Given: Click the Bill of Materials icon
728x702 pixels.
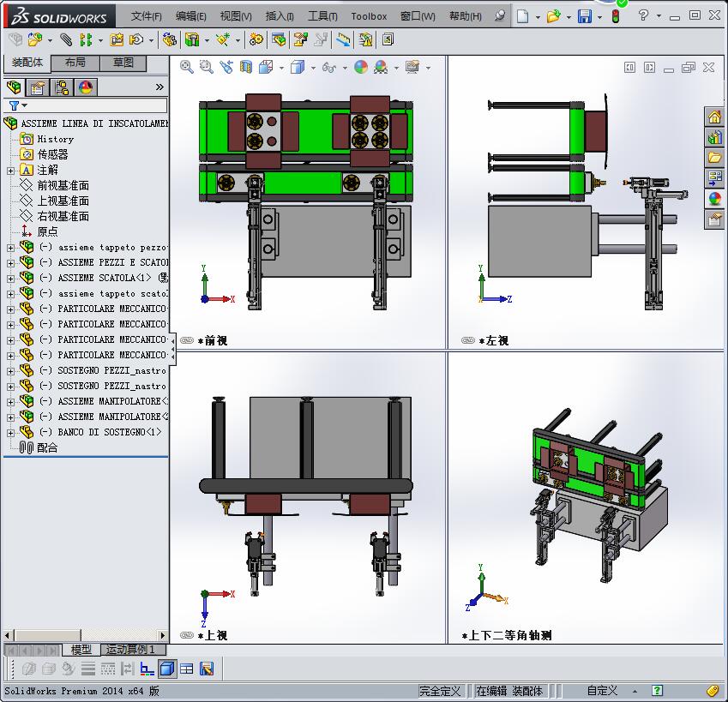Looking at the screenshot, I should pos(279,40).
